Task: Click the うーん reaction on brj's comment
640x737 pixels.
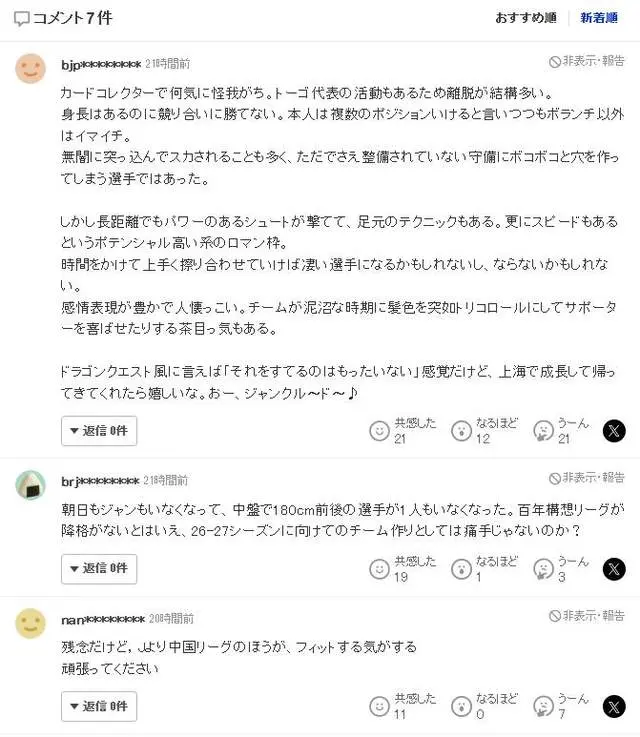Action: [x=543, y=569]
